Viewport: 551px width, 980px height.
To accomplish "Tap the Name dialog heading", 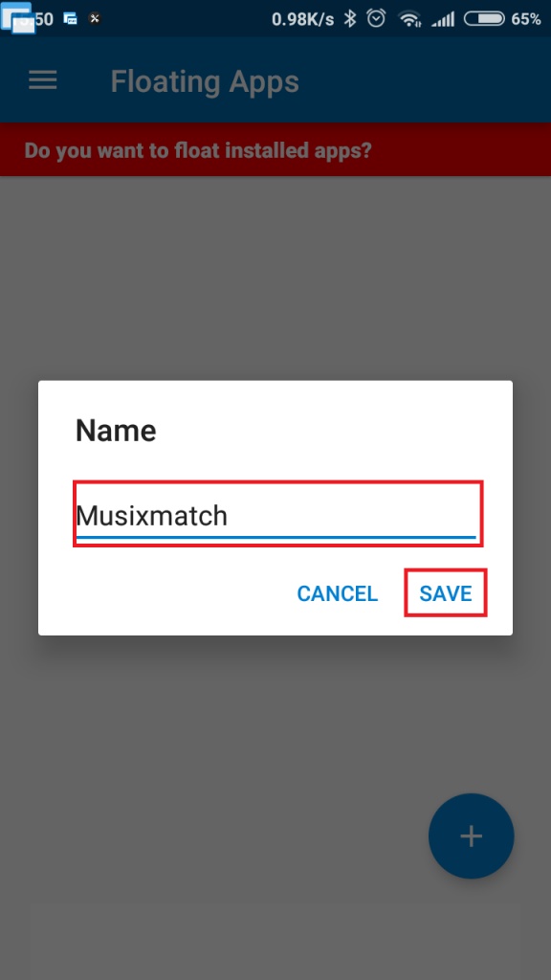I will point(115,431).
